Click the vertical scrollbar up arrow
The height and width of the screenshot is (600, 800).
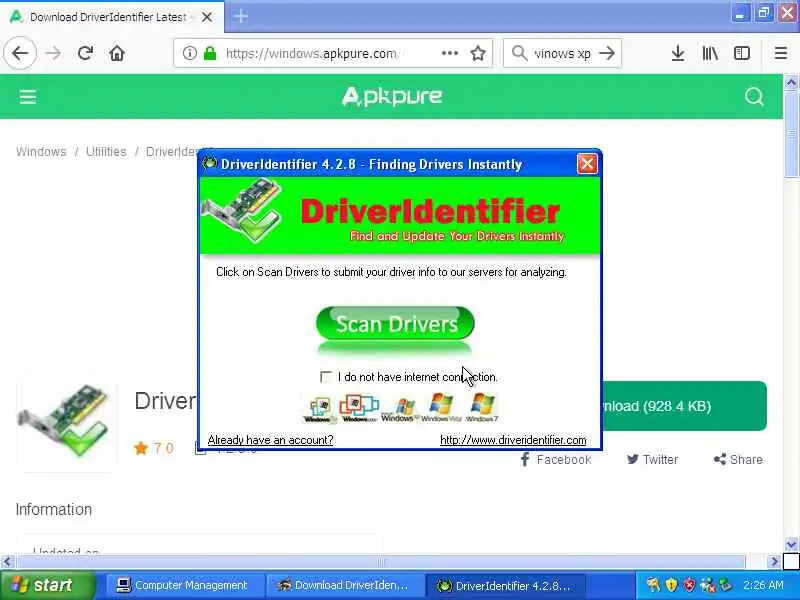pyautogui.click(x=791, y=82)
